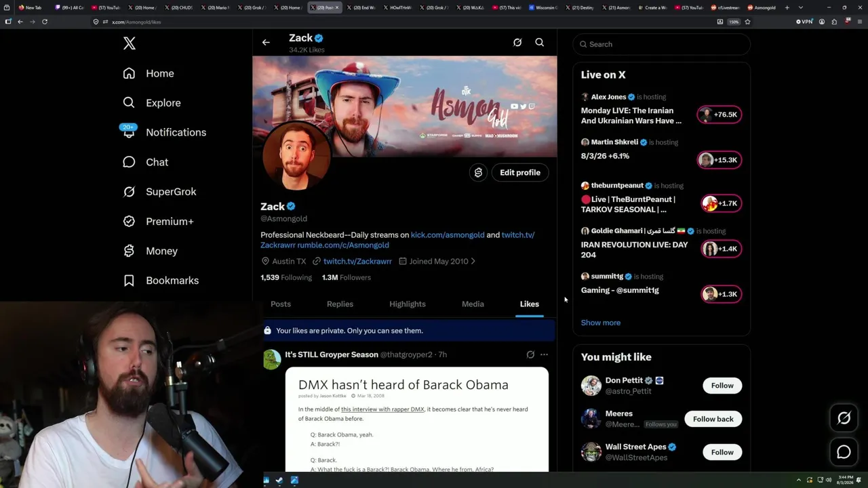Reload the page in the browser toolbar
This screenshot has height=488, width=868.
click(x=45, y=22)
